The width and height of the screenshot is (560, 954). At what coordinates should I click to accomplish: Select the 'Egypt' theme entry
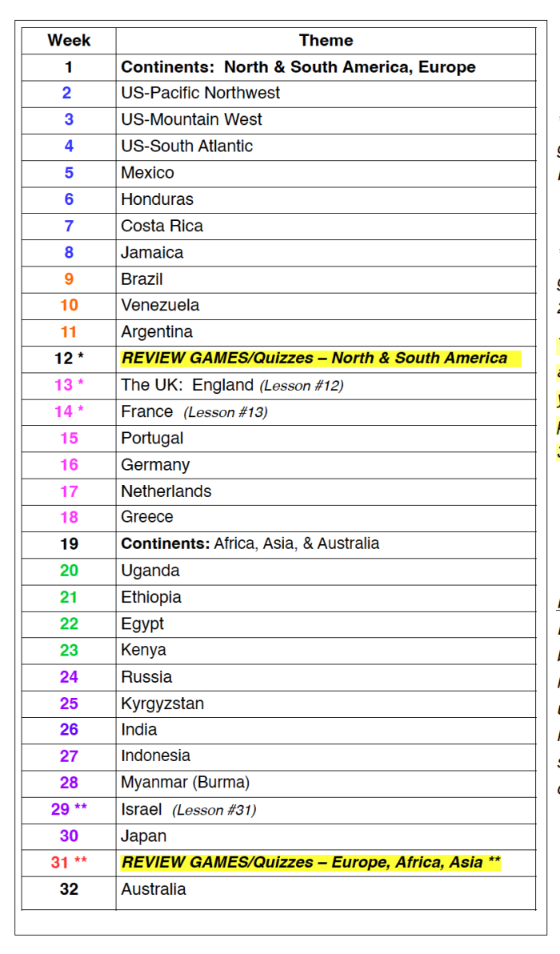[142, 623]
